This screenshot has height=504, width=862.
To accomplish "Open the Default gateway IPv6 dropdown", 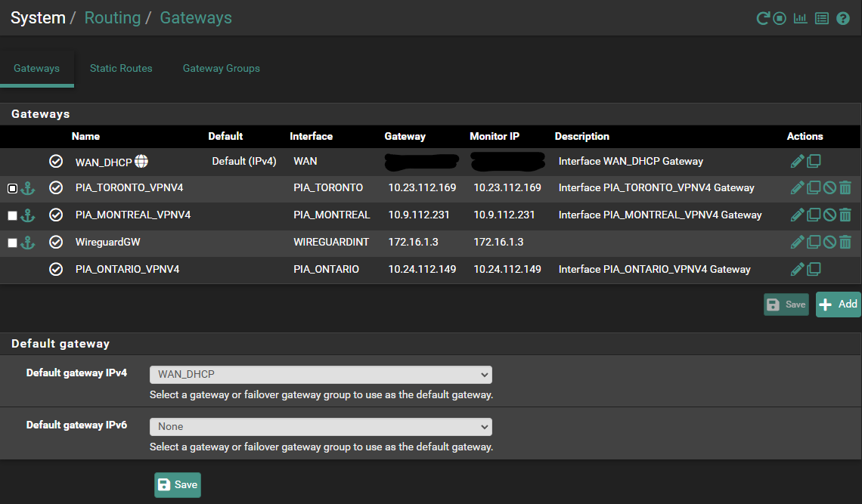I will [x=321, y=426].
